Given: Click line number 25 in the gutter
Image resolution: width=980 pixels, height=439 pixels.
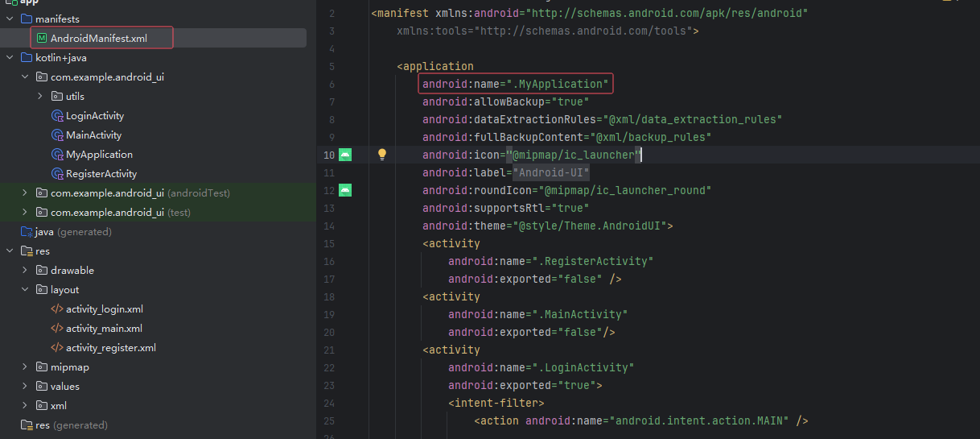Looking at the screenshot, I should [x=328, y=420].
